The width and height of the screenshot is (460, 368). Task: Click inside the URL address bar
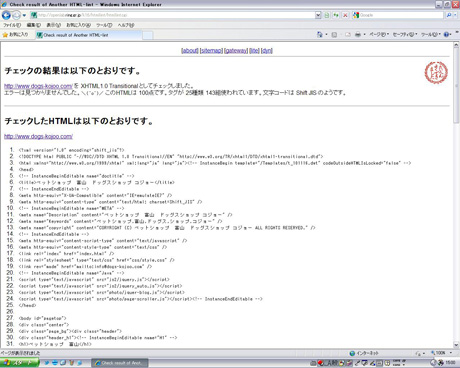tap(172, 15)
